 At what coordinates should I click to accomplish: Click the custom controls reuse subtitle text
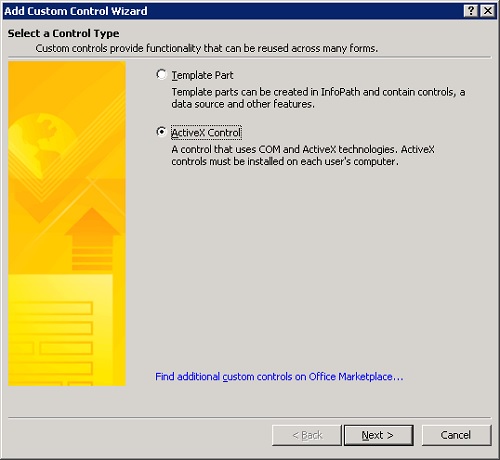(x=207, y=49)
